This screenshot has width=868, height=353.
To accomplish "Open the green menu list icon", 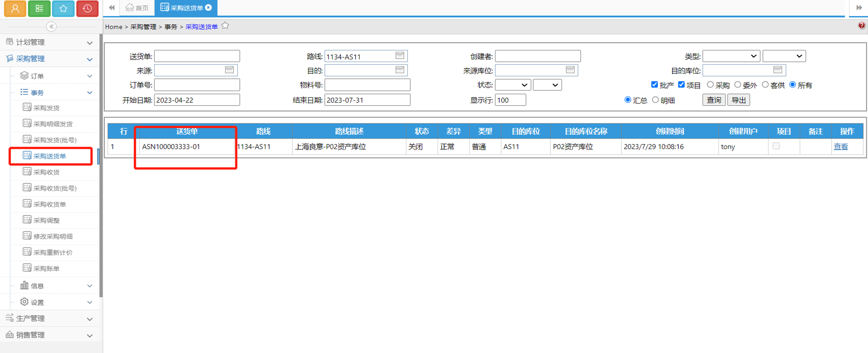I will tap(39, 8).
